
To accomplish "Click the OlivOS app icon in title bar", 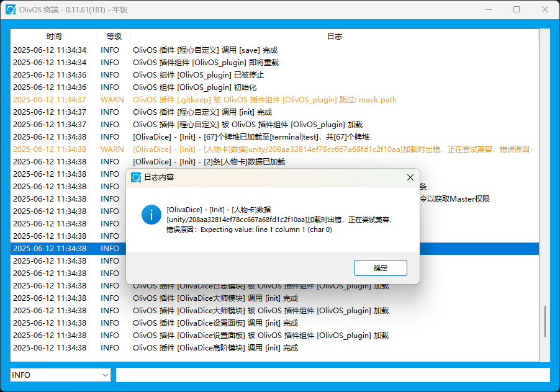I will 11,9.
